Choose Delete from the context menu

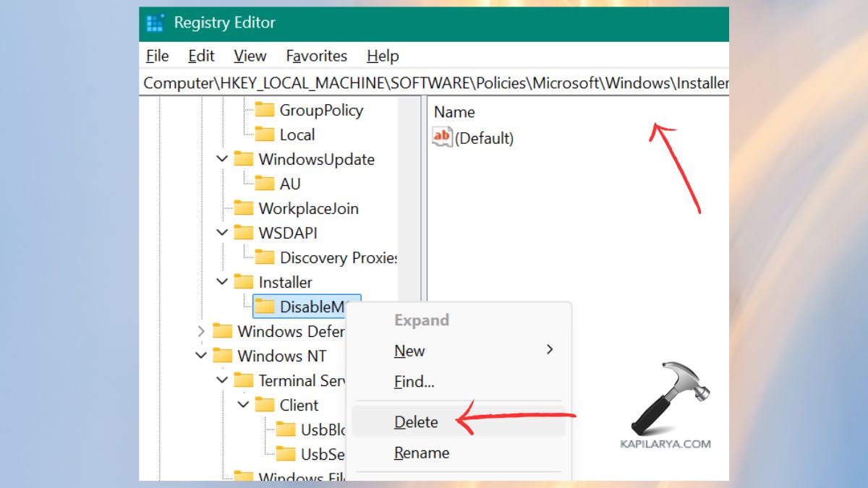[417, 421]
